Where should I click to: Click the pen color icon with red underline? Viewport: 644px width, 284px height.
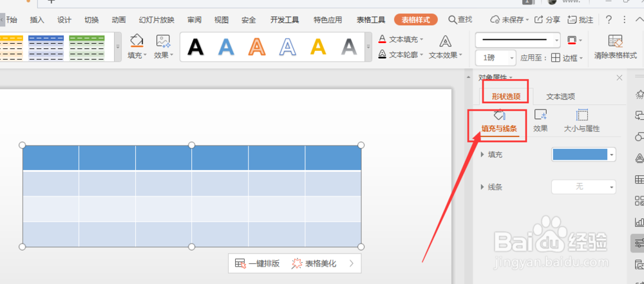(x=571, y=40)
